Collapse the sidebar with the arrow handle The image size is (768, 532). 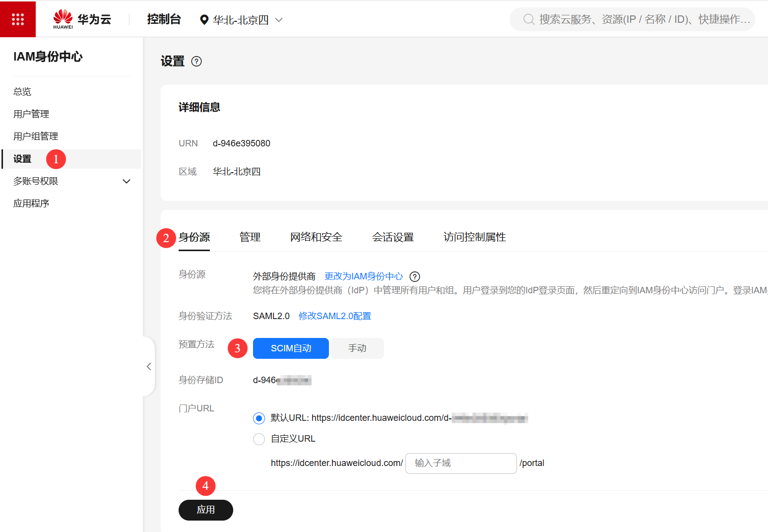[149, 366]
